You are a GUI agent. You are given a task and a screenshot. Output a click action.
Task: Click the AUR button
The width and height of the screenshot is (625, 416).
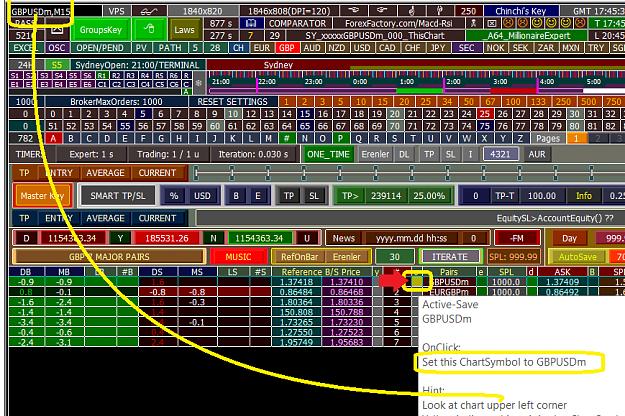coord(537,154)
